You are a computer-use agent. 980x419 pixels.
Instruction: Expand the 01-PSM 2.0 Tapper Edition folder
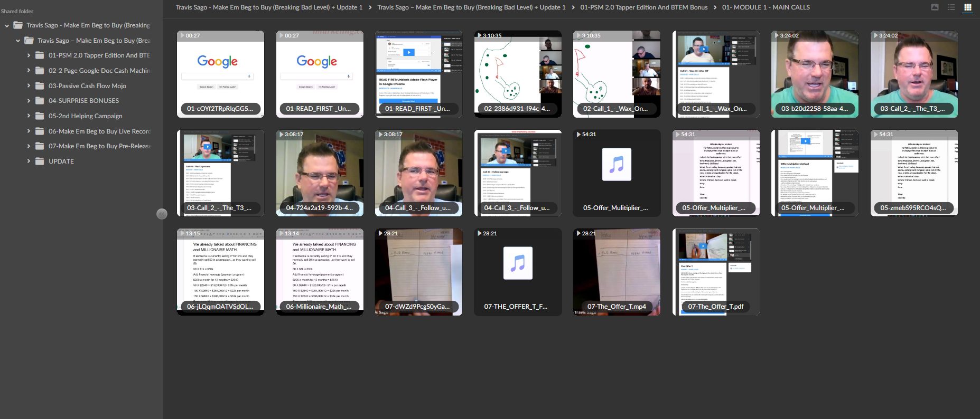[29, 55]
